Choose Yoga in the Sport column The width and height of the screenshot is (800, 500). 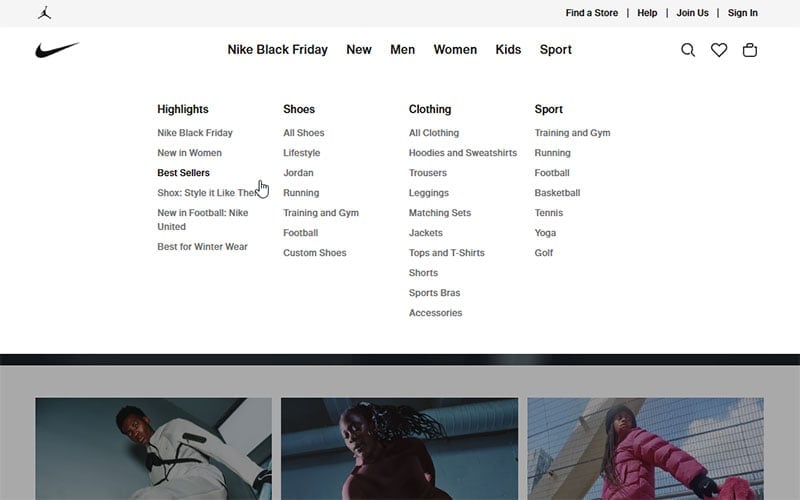[x=545, y=233]
